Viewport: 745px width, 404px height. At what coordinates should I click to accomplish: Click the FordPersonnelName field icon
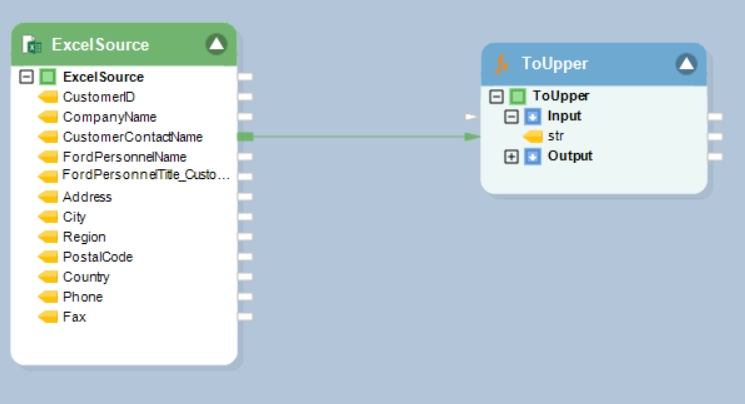[x=48, y=157]
